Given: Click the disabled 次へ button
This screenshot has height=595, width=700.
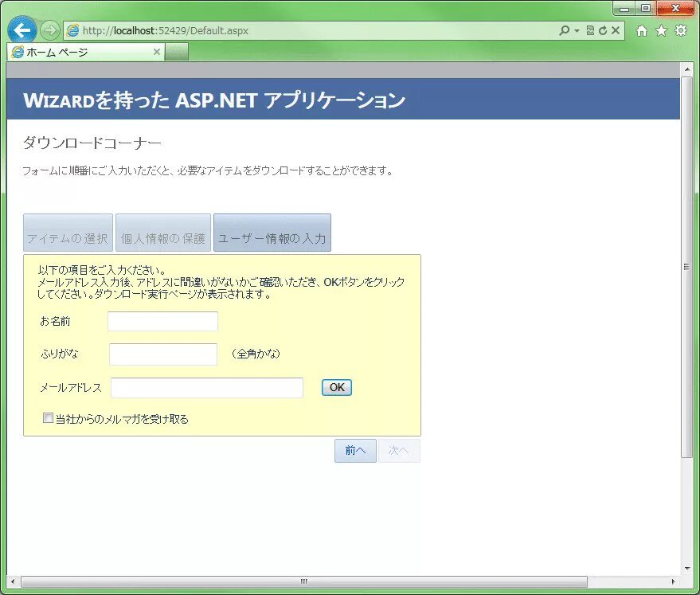Looking at the screenshot, I should 399,450.
